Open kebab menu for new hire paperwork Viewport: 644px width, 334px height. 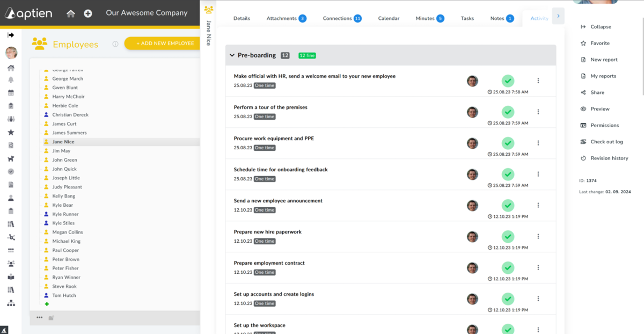pyautogui.click(x=538, y=236)
